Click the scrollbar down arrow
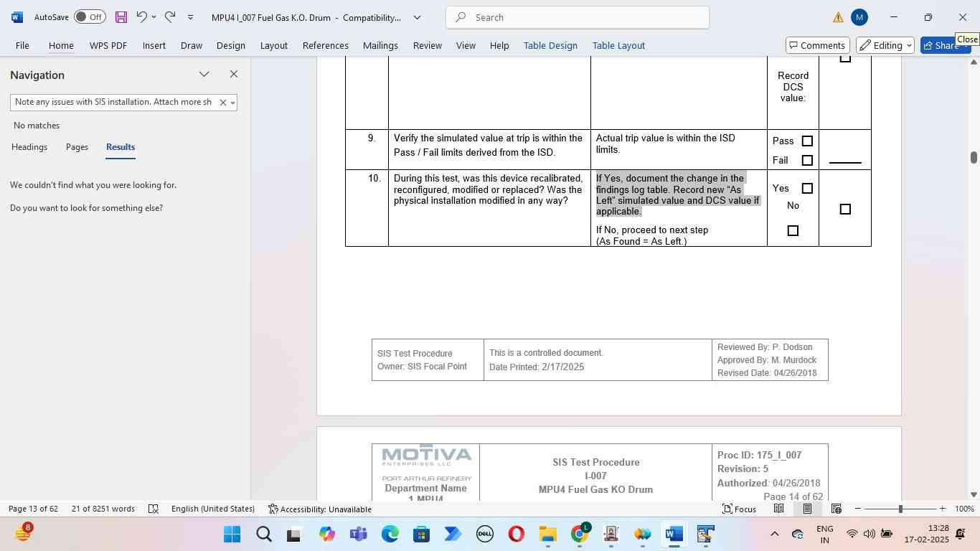The height and width of the screenshot is (551, 980). tap(974, 494)
